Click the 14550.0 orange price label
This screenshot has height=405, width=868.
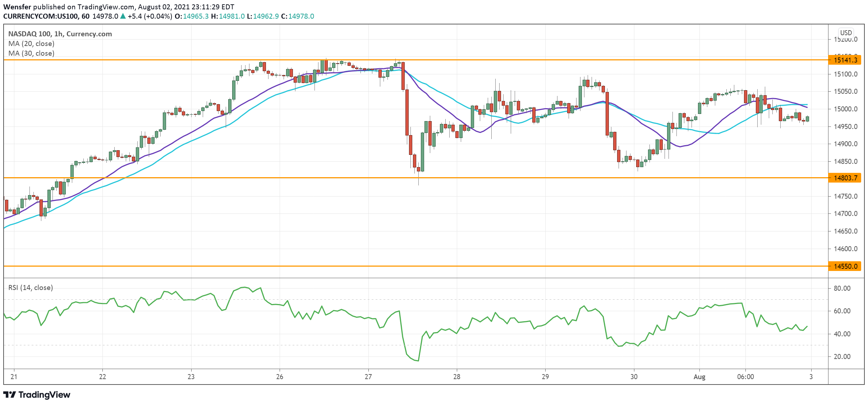click(845, 266)
